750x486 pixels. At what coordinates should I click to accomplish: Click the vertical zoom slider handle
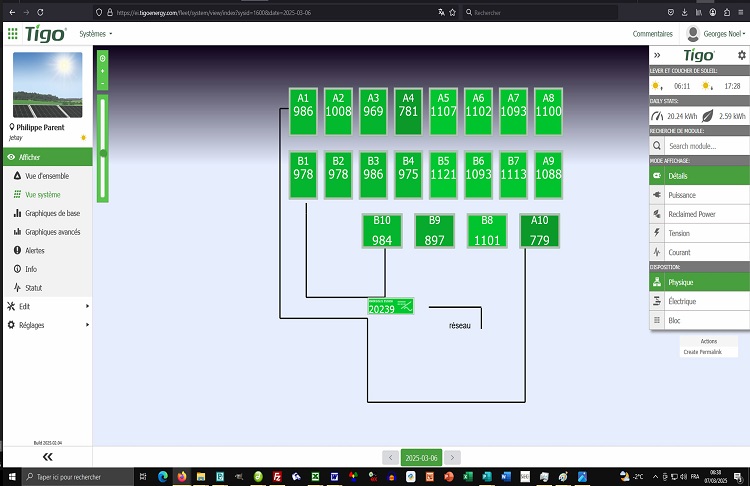(x=102, y=151)
